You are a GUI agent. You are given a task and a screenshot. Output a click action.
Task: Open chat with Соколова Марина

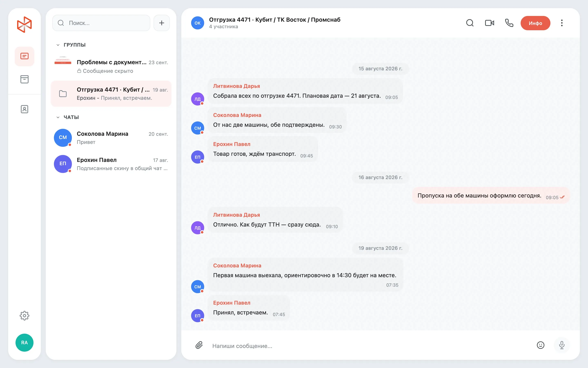(111, 138)
